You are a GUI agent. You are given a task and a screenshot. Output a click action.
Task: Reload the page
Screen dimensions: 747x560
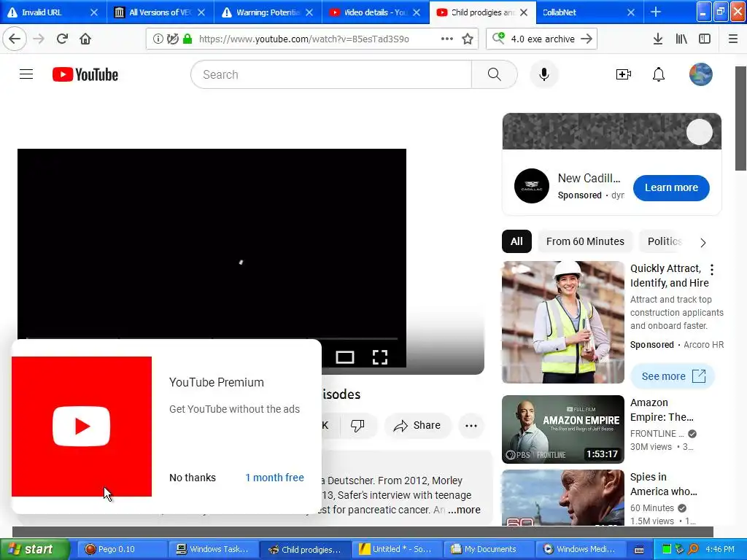[62, 39]
